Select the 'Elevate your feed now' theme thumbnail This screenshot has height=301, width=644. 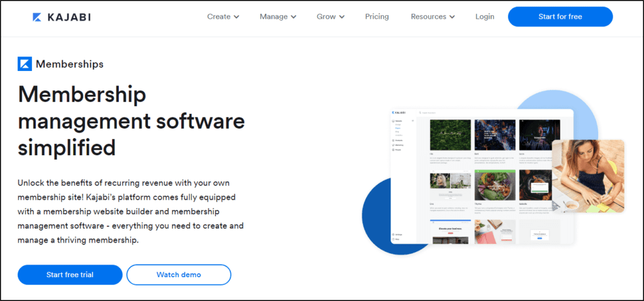click(450, 232)
